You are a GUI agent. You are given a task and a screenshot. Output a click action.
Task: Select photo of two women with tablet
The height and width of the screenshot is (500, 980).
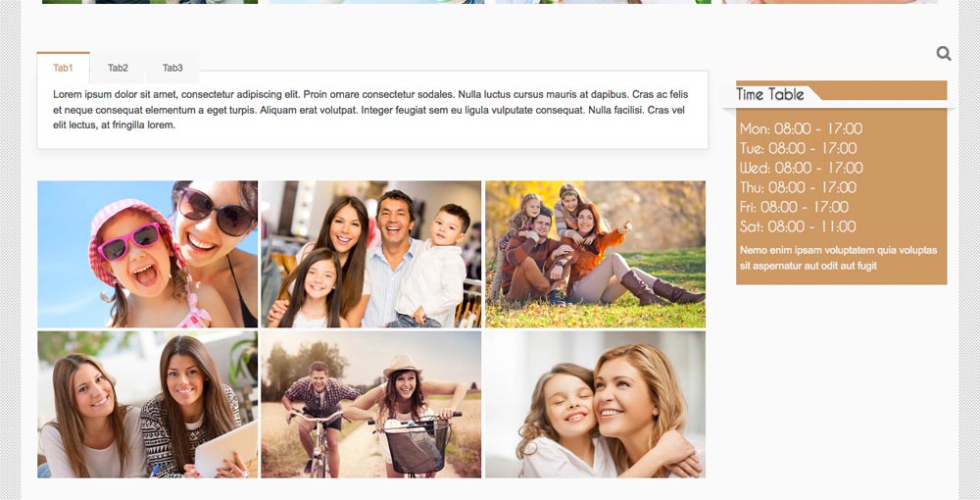pos(148,404)
